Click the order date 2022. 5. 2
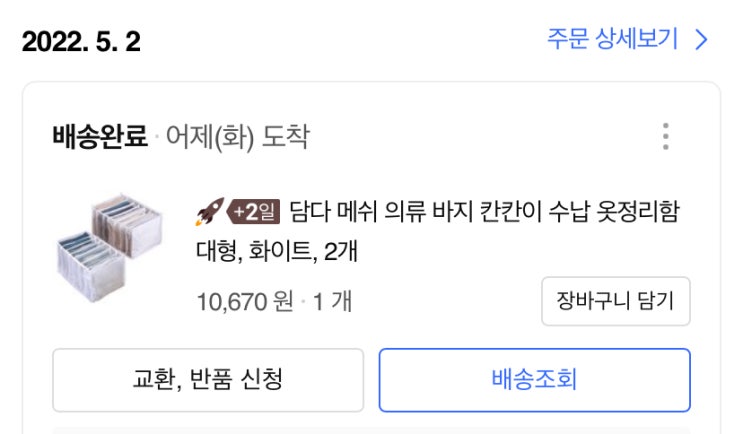 (x=81, y=42)
